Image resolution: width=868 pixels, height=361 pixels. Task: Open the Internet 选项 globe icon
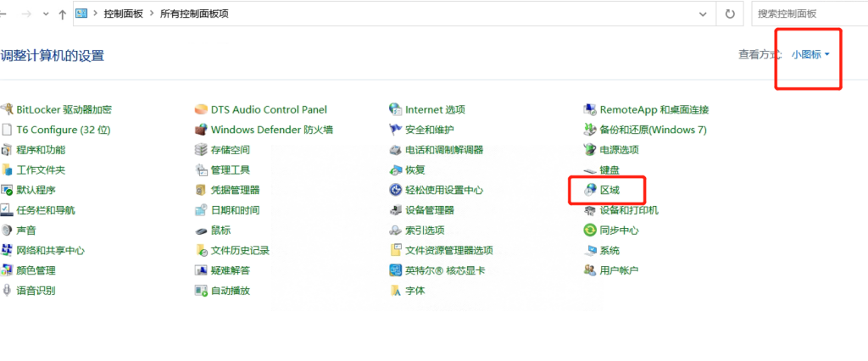tap(395, 109)
